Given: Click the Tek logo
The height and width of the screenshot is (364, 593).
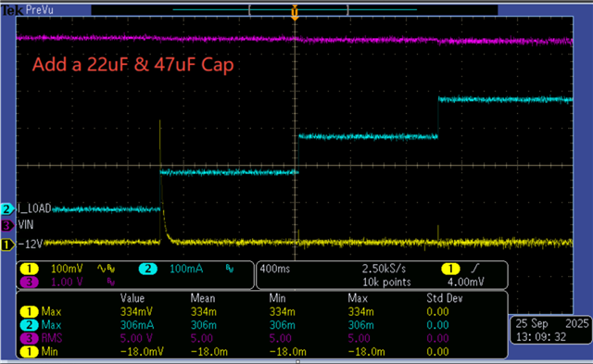Looking at the screenshot, I should pos(12,10).
